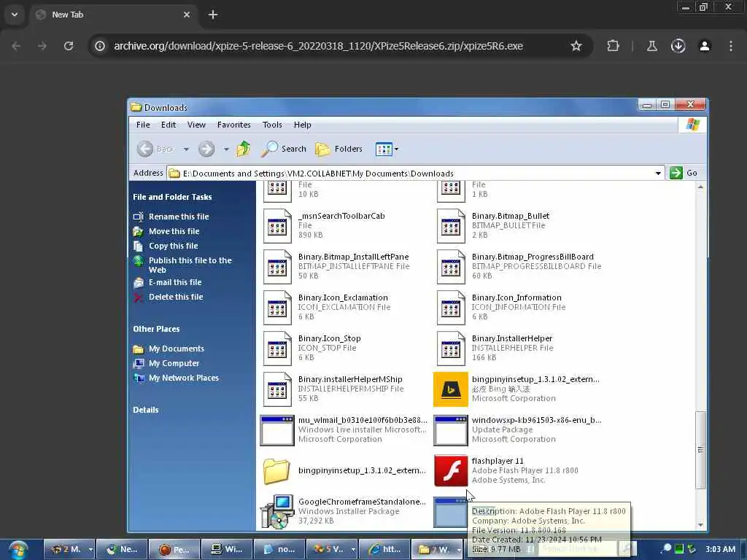The image size is (747, 560).
Task: Open Back history dropdown arrow
Action: (x=186, y=149)
